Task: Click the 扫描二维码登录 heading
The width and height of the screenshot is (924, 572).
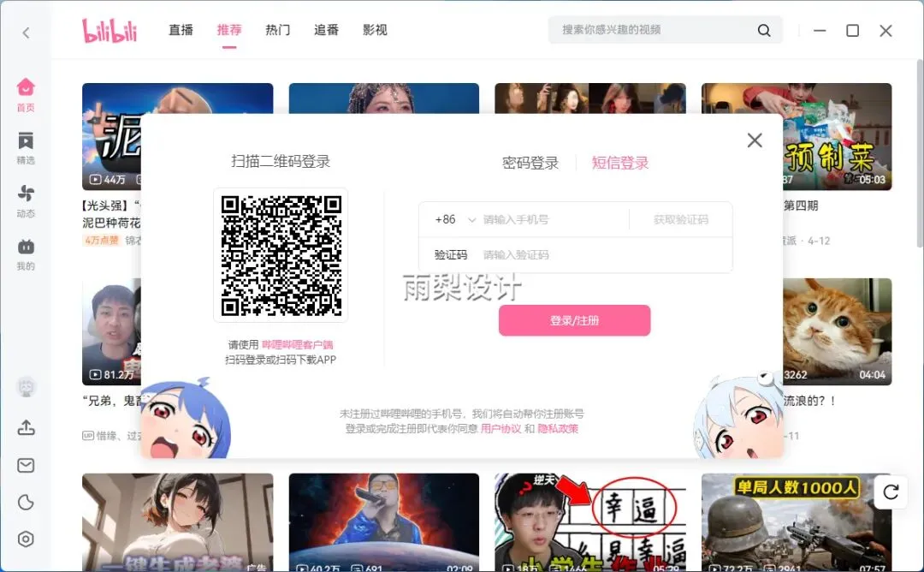Action: click(x=281, y=162)
